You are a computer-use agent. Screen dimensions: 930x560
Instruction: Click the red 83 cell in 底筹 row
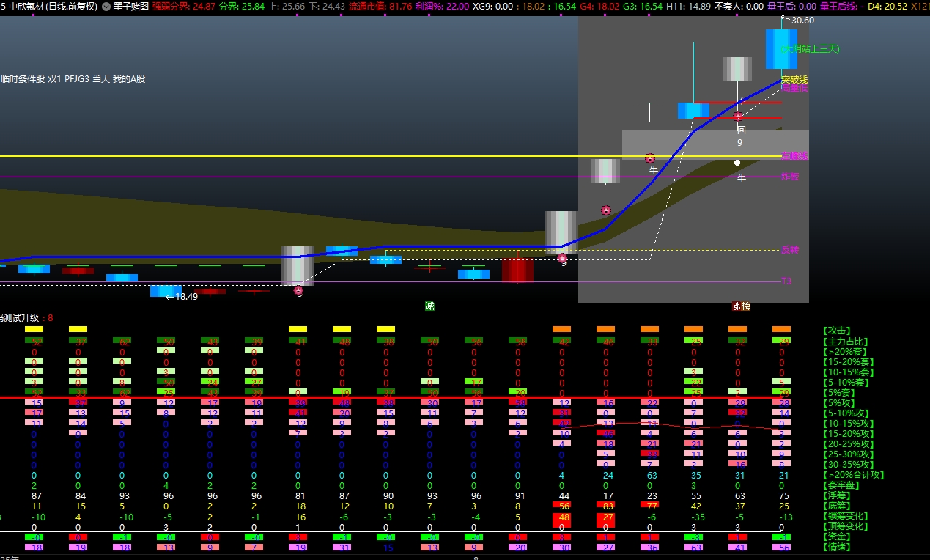(605, 506)
